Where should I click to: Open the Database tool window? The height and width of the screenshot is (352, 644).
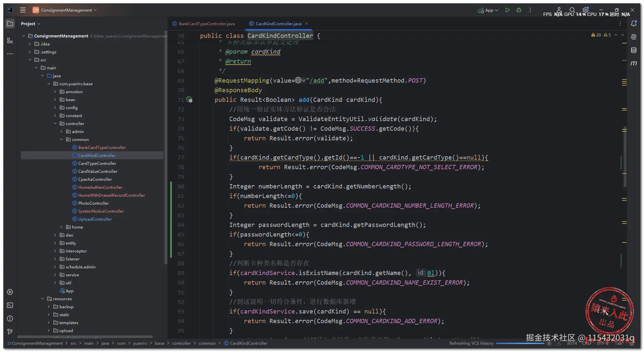[x=634, y=50]
